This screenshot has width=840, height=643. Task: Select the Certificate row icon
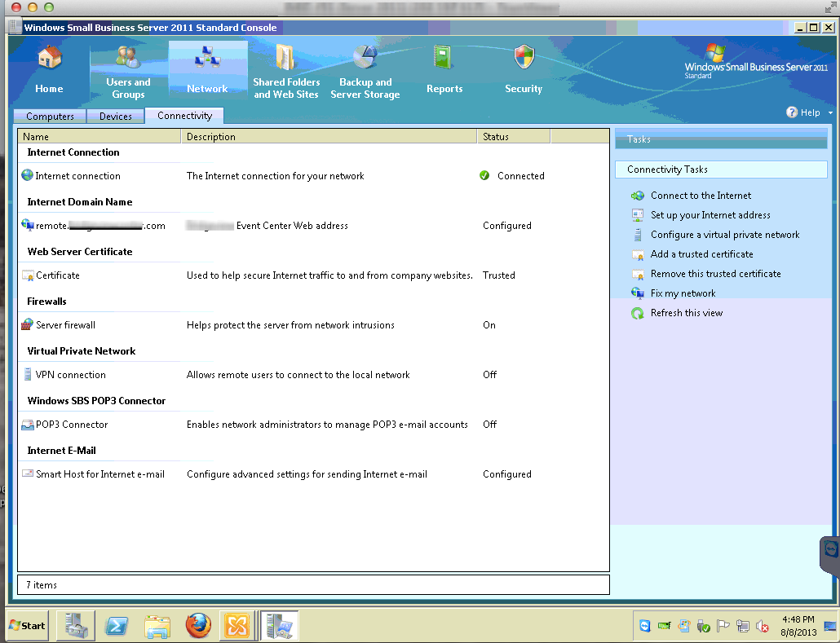pos(28,275)
